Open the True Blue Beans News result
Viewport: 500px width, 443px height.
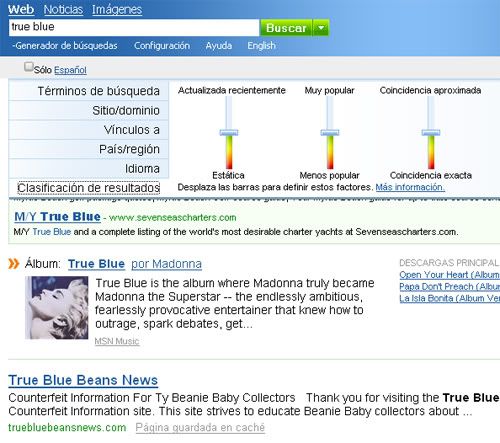coord(83,380)
